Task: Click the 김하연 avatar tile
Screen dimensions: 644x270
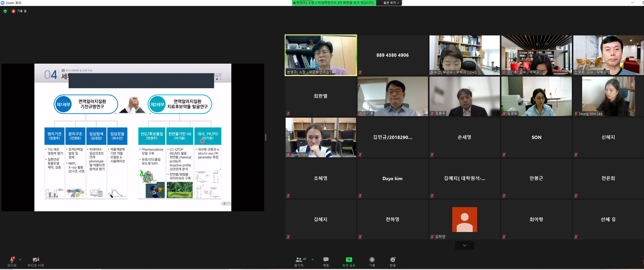Action: (x=464, y=220)
